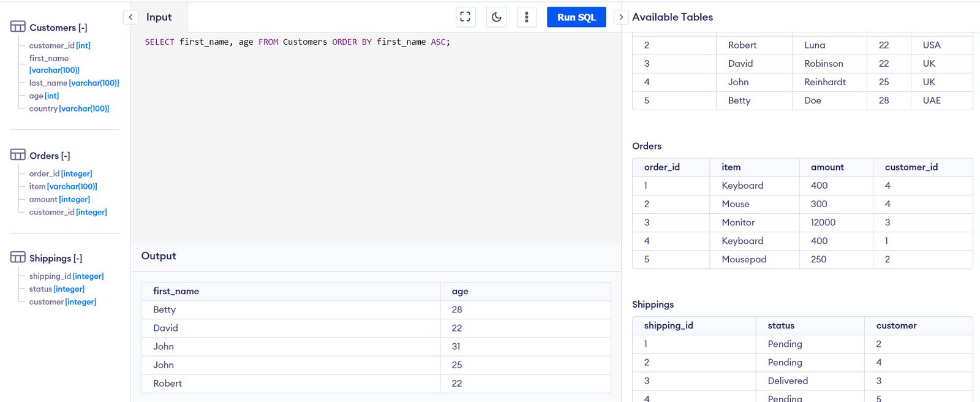The width and height of the screenshot is (980, 402).
Task: Click Delivered status in Shippings table
Action: [x=788, y=381]
